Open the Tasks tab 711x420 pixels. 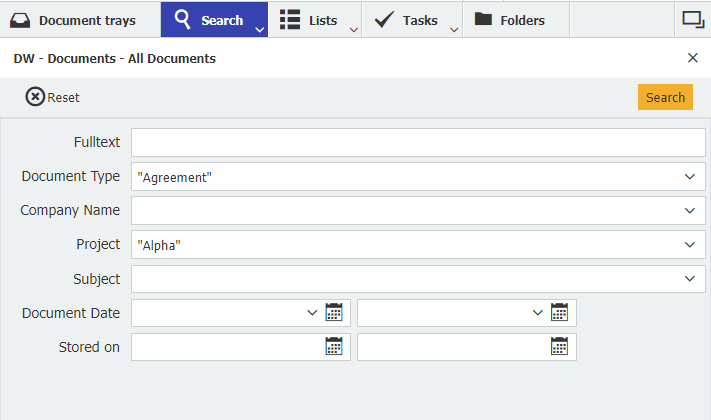[x=407, y=20]
